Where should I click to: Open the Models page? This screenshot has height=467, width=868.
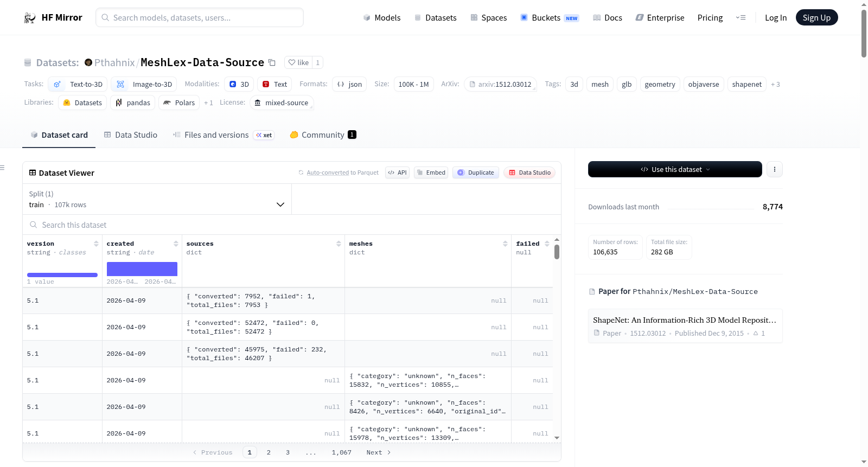click(382, 18)
